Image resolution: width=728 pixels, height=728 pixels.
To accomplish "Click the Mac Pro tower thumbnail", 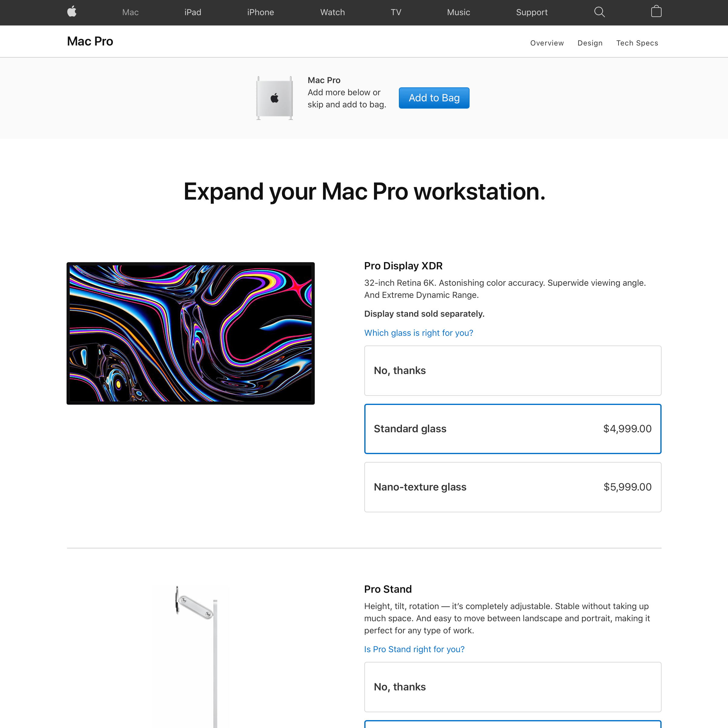I will (x=274, y=98).
